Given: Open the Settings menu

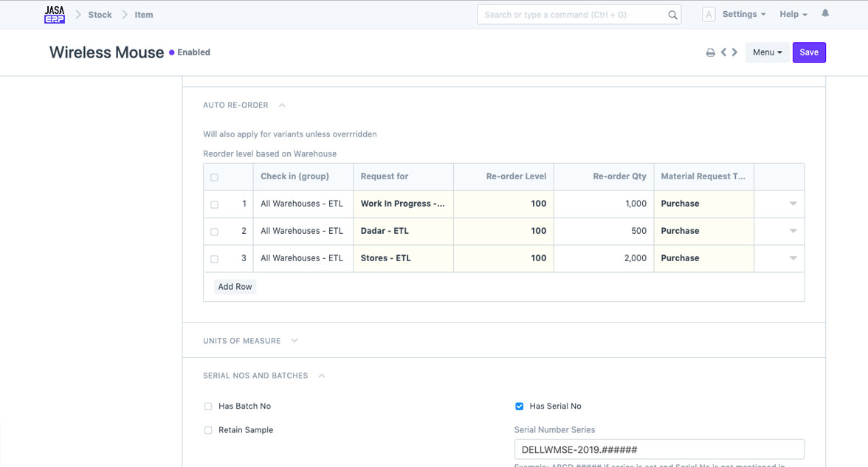Looking at the screenshot, I should pyautogui.click(x=743, y=15).
